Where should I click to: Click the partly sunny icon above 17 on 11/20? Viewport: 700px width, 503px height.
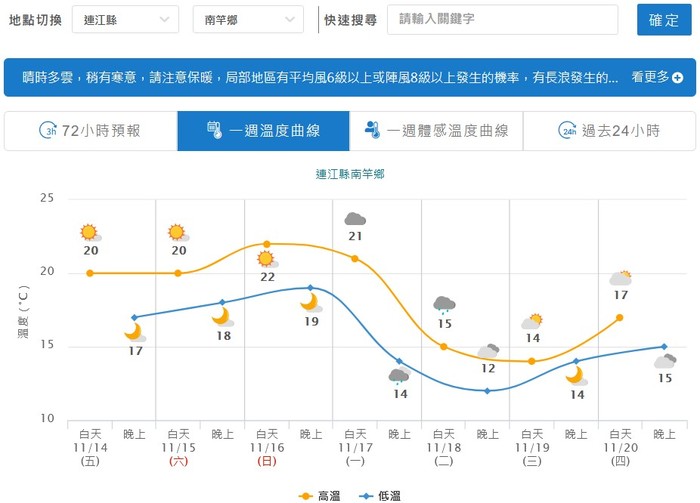point(621,278)
